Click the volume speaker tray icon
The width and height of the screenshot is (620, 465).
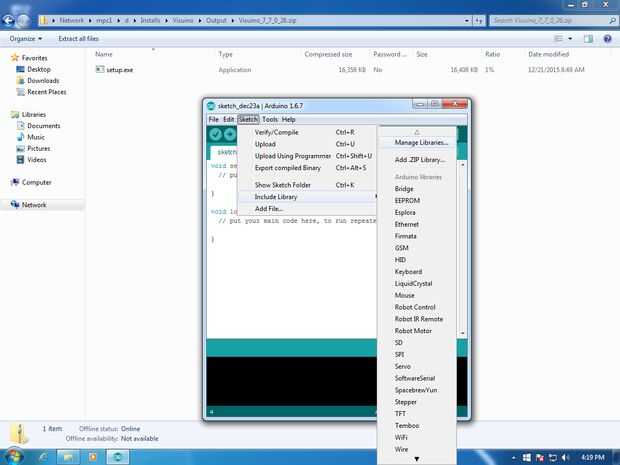566,457
